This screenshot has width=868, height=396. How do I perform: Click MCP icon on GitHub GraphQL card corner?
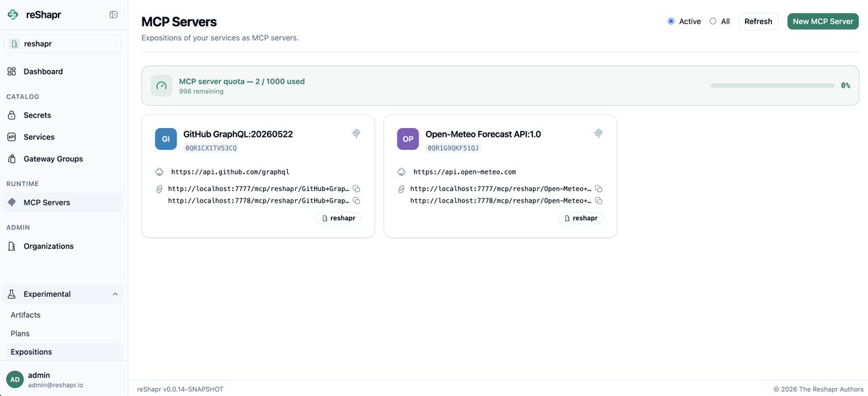click(356, 133)
